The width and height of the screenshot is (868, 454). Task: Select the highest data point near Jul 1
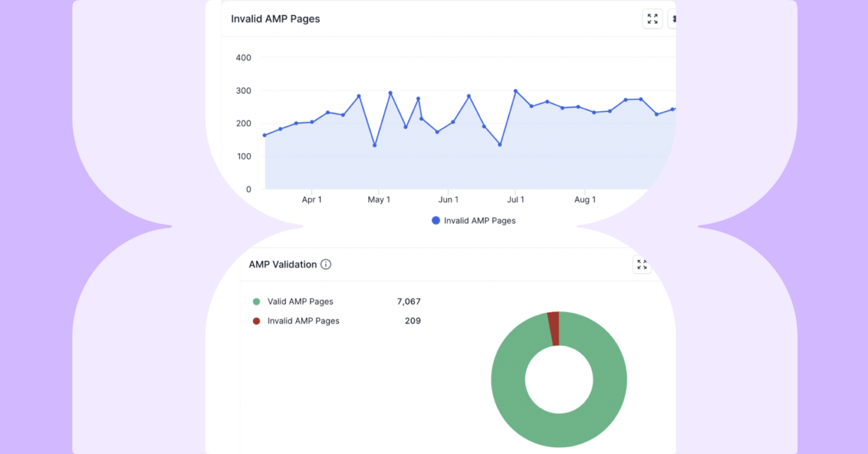pyautogui.click(x=515, y=90)
